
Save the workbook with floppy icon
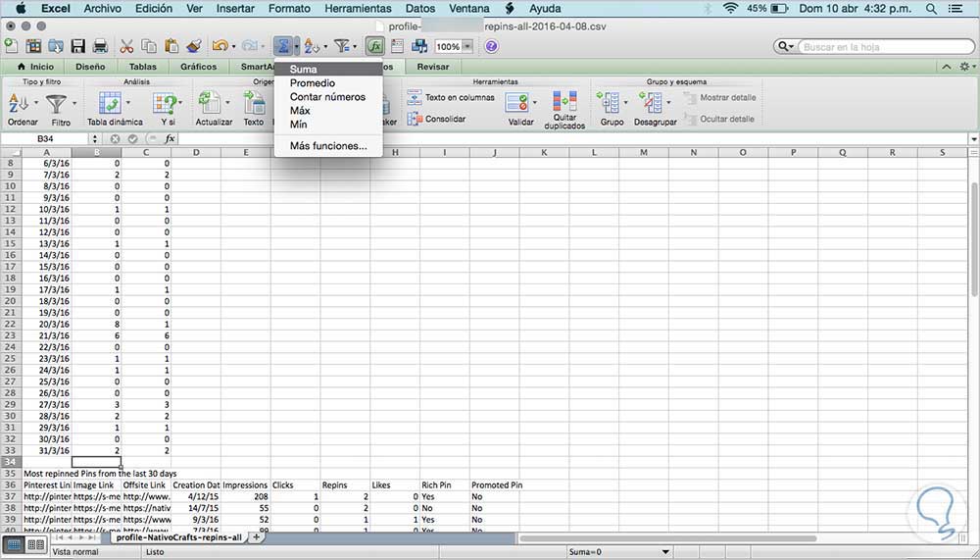pyautogui.click(x=78, y=46)
